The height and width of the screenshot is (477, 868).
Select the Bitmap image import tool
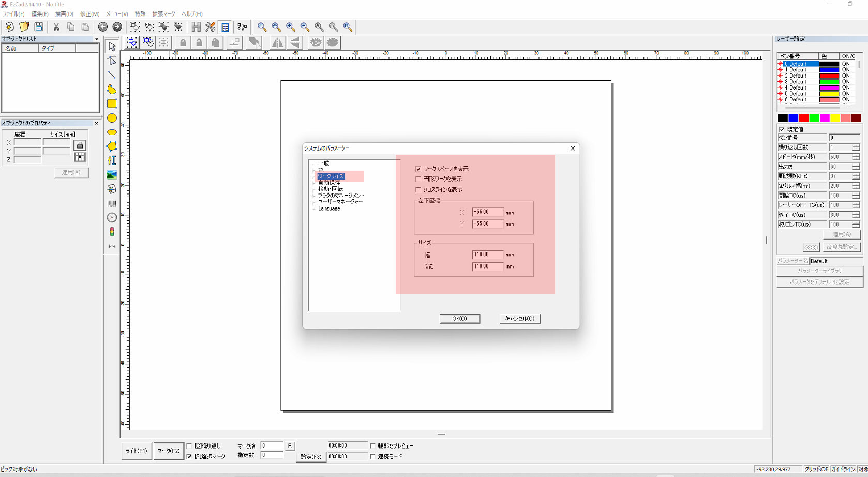pyautogui.click(x=112, y=175)
